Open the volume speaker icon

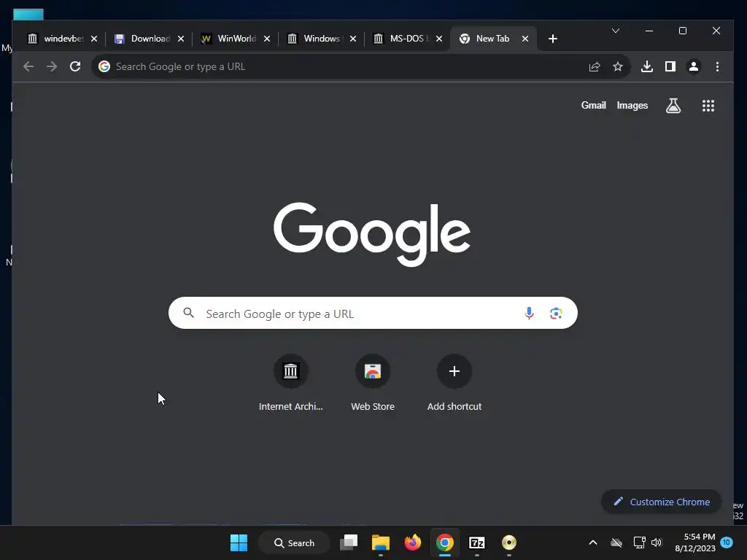tap(657, 542)
